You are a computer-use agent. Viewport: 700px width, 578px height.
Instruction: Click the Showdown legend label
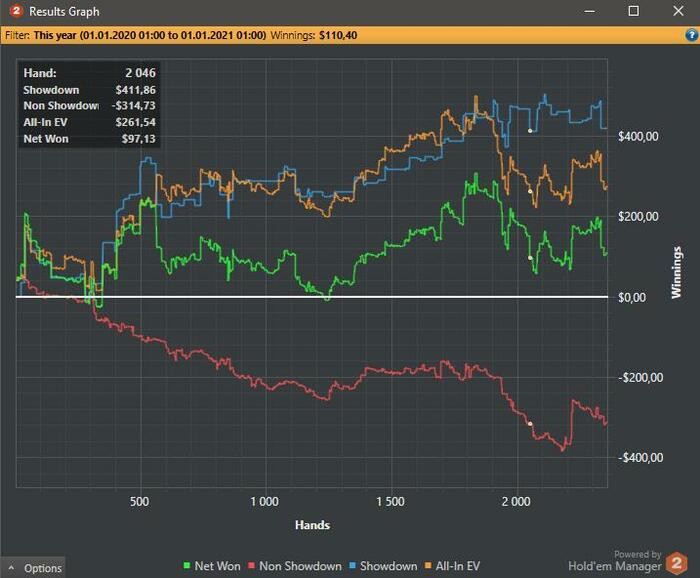tap(388, 566)
